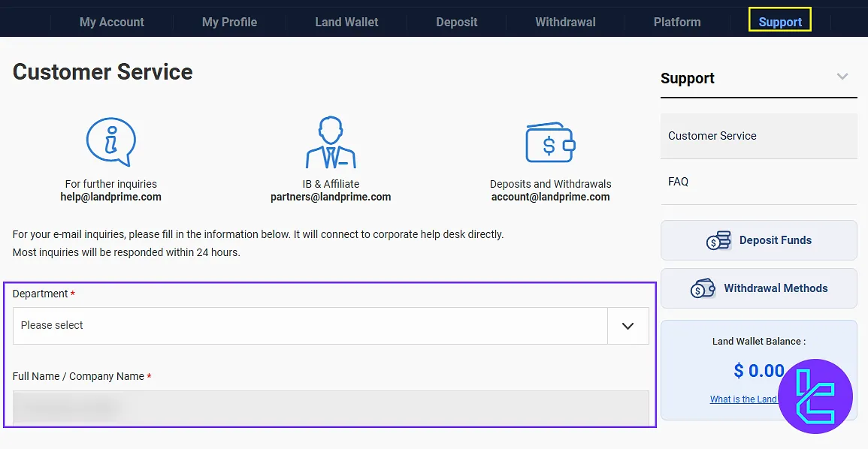Click the Please select department combo box
This screenshot has width=868, height=449.
310,326
